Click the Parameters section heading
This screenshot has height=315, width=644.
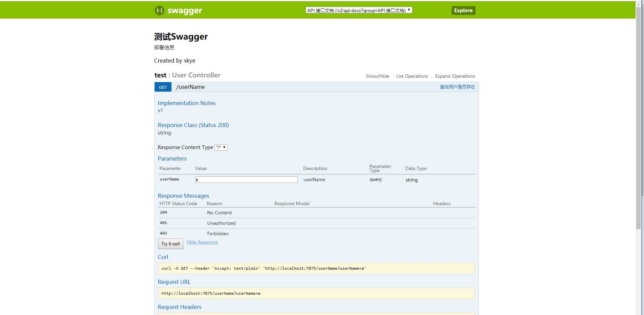(x=172, y=159)
